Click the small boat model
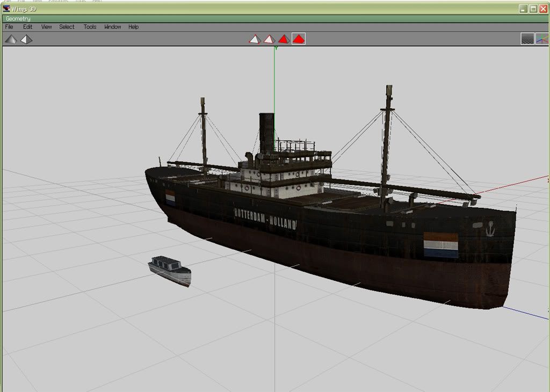Image resolution: width=550 pixels, height=392 pixels. (x=170, y=271)
